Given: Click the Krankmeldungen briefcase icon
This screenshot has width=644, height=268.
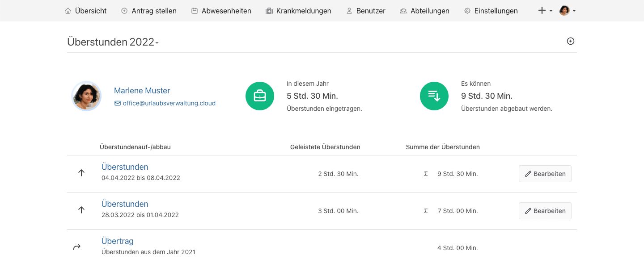Looking at the screenshot, I should pyautogui.click(x=269, y=11).
